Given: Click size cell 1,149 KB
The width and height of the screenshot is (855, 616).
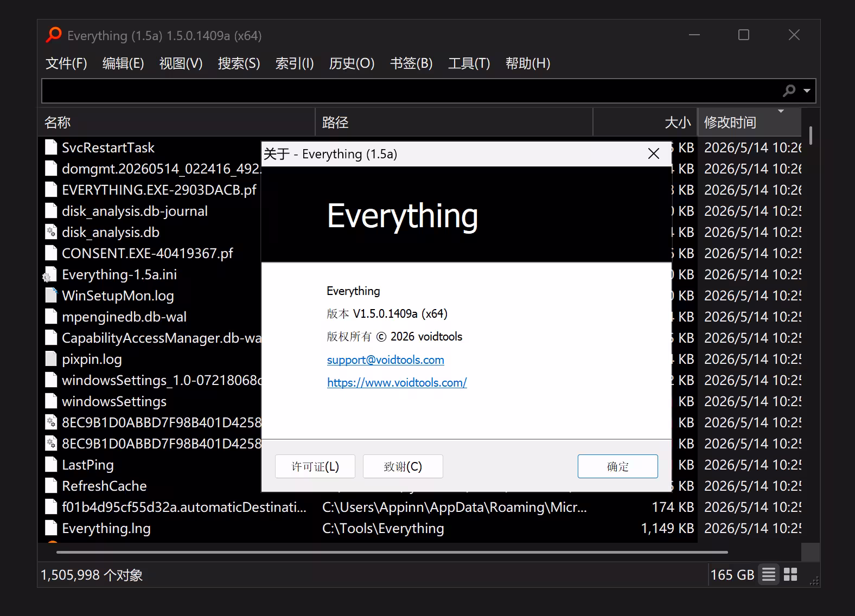Looking at the screenshot, I should click(x=667, y=528).
